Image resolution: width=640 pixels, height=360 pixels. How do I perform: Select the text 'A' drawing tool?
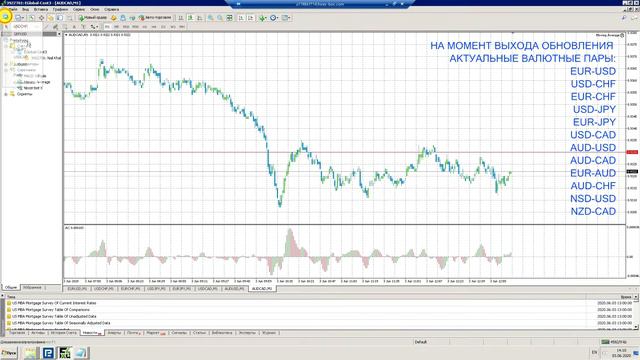click(74, 27)
